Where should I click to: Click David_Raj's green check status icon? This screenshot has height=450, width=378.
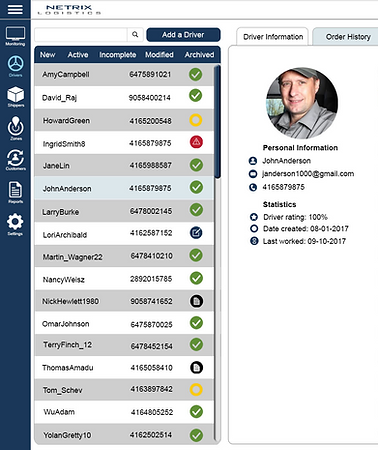pos(196,96)
